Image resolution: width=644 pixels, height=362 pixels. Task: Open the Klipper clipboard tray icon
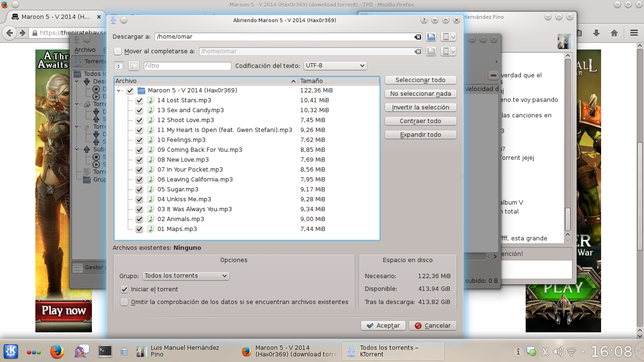(545, 352)
